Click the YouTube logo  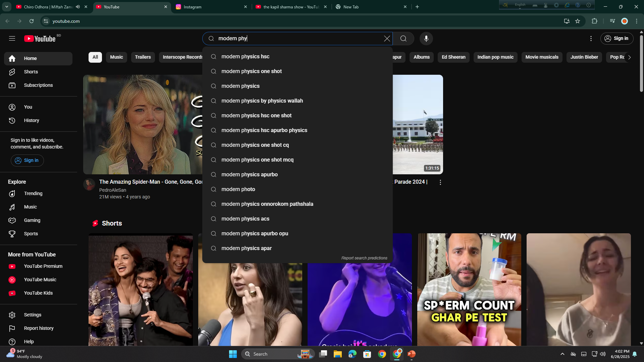pos(40,39)
